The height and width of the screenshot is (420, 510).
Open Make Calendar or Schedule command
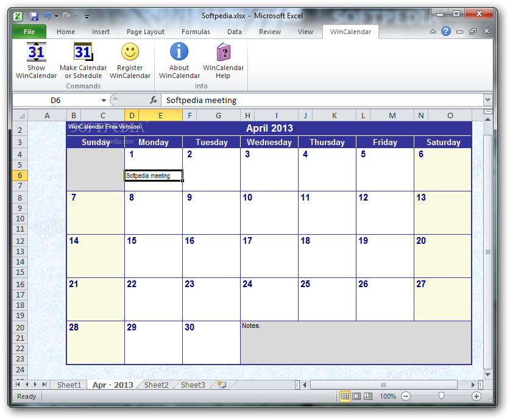[83, 61]
